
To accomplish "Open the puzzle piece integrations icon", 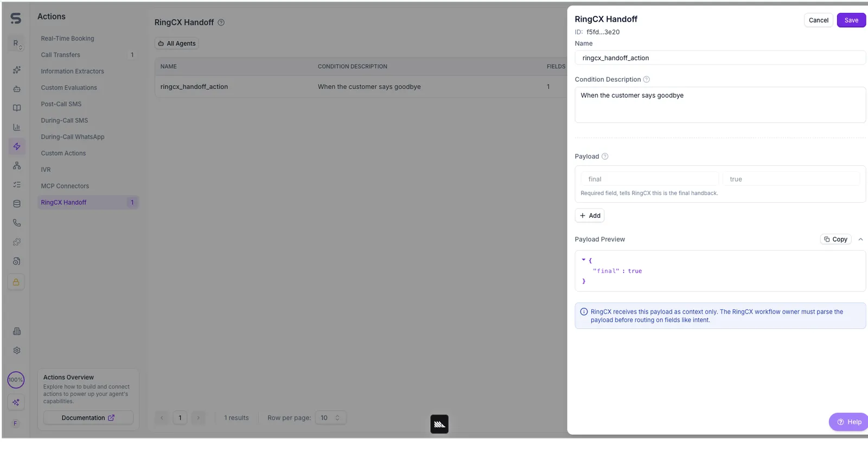I will [x=17, y=242].
